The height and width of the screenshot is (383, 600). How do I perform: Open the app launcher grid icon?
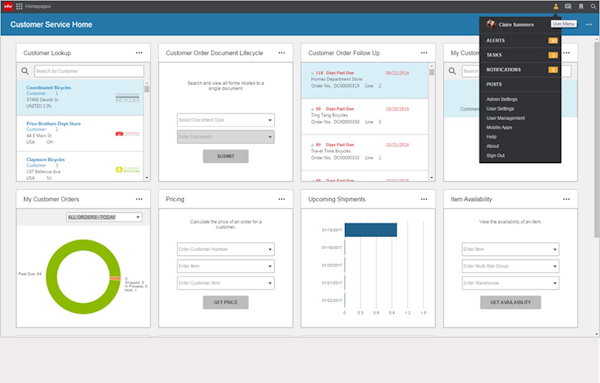[19, 6]
